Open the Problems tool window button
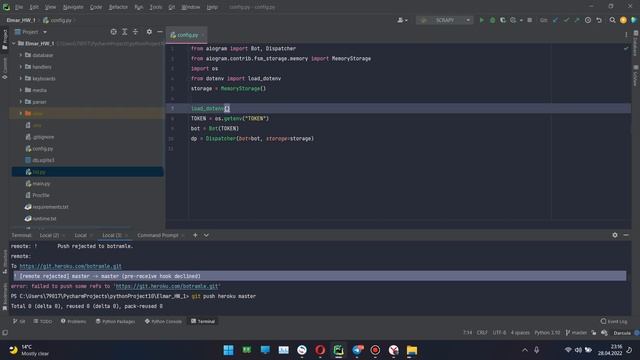This screenshot has width=640, height=360. (x=73, y=321)
